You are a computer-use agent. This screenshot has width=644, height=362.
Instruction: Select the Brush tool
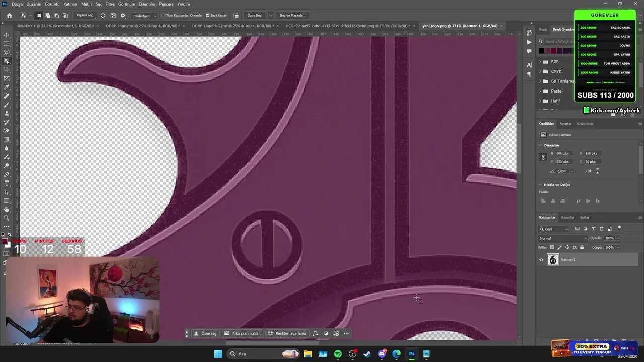pos(7,105)
